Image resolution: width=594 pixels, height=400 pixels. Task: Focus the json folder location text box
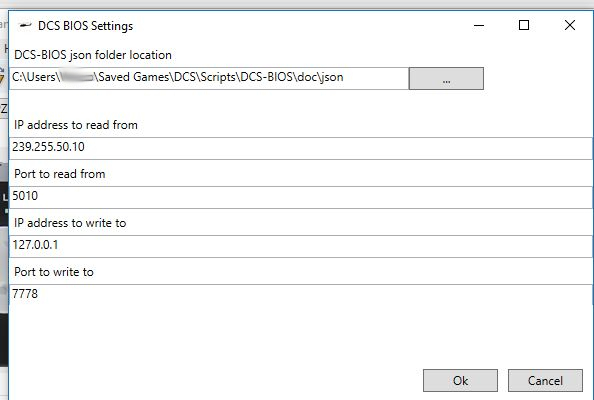pos(209,78)
